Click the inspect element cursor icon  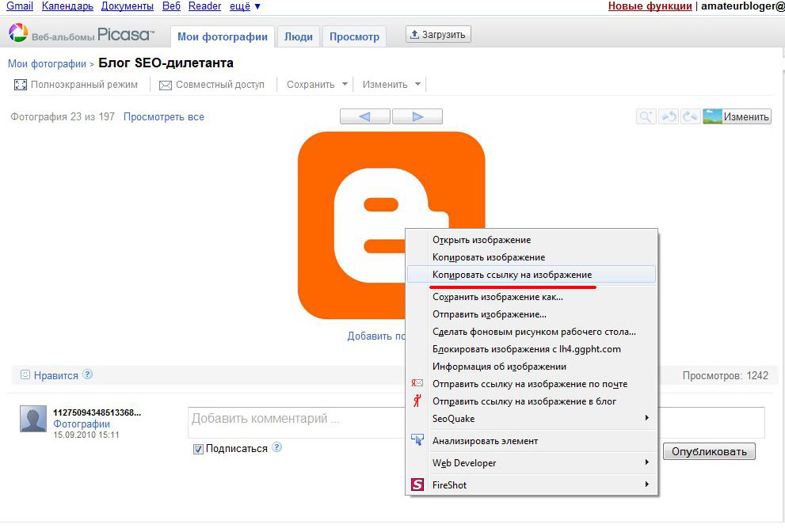(x=417, y=440)
